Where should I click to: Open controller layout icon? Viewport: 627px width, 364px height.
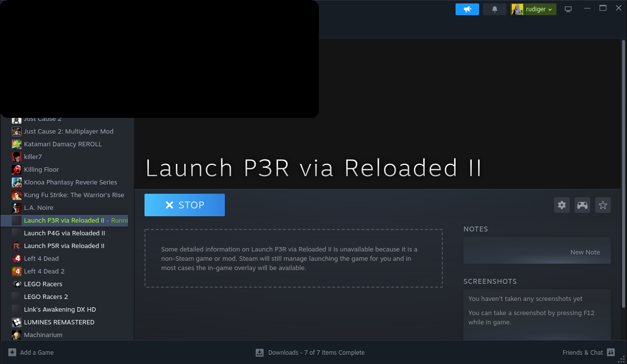click(582, 205)
